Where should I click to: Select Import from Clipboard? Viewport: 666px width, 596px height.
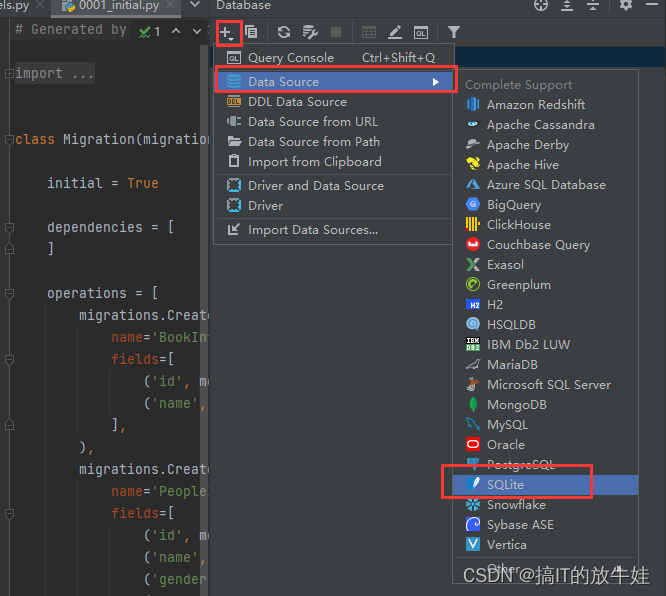coord(334,162)
